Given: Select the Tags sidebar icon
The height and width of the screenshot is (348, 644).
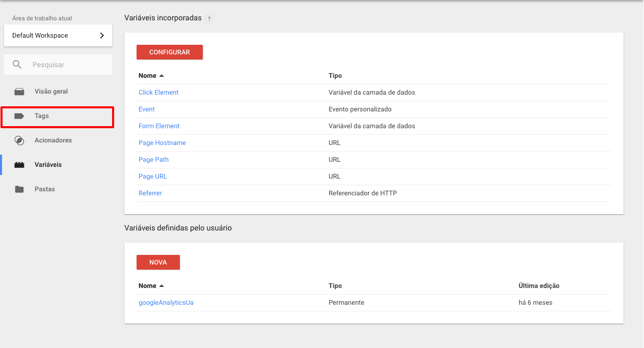Looking at the screenshot, I should pos(19,117).
